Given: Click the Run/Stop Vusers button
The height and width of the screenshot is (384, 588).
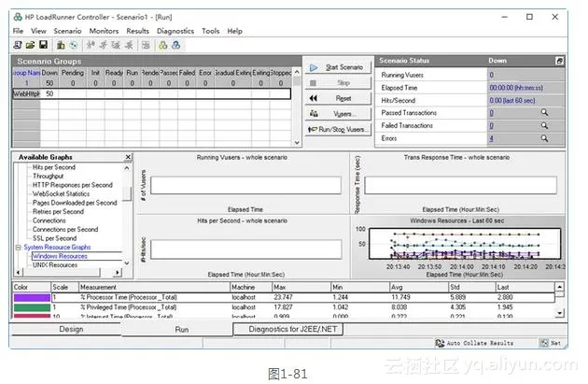Looking at the screenshot, I should coord(338,130).
